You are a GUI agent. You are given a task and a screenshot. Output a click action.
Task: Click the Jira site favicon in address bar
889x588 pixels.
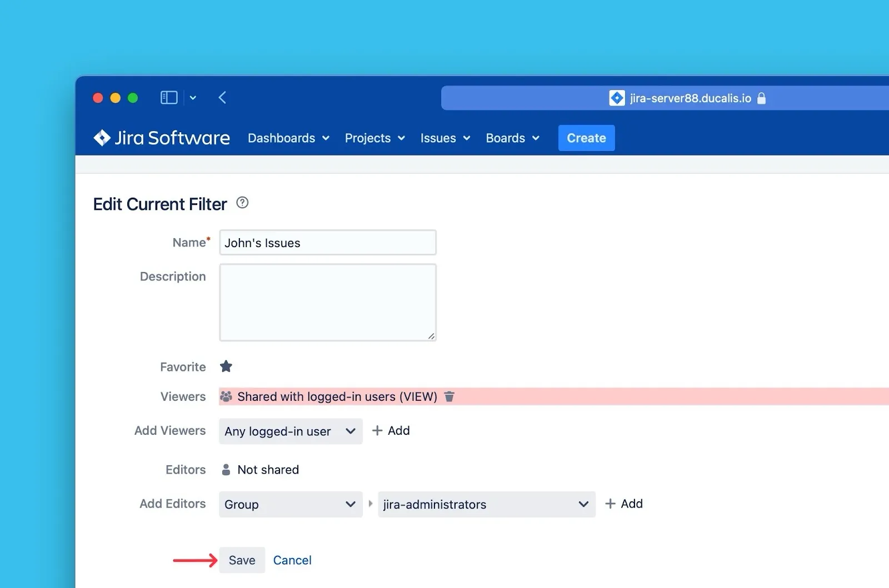[617, 98]
